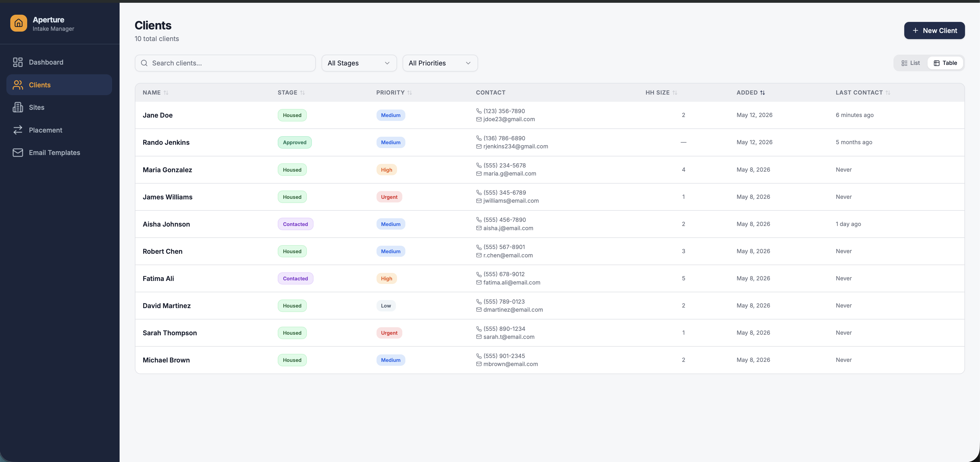Screen dimensions: 980x462
Task: Open Rando Jenkins client name
Action: [x=166, y=142]
